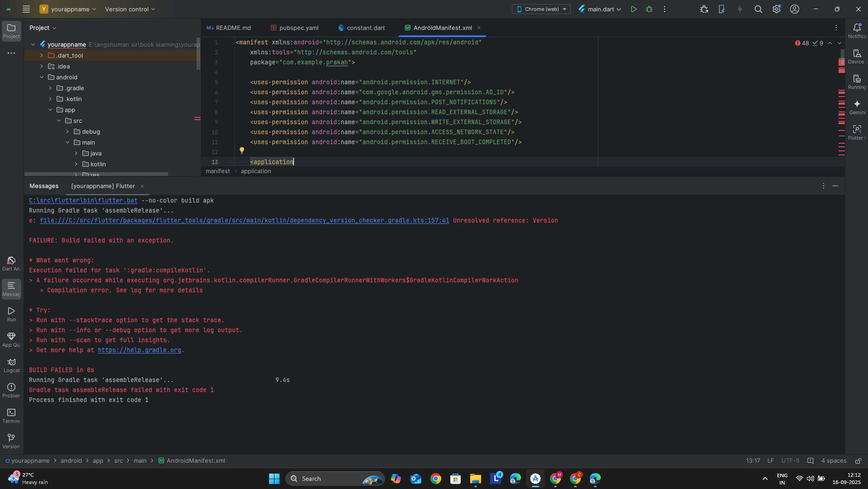Click the Search Everywhere magnifier icon
Viewport: 868px width, 489px height.
pyautogui.click(x=758, y=9)
